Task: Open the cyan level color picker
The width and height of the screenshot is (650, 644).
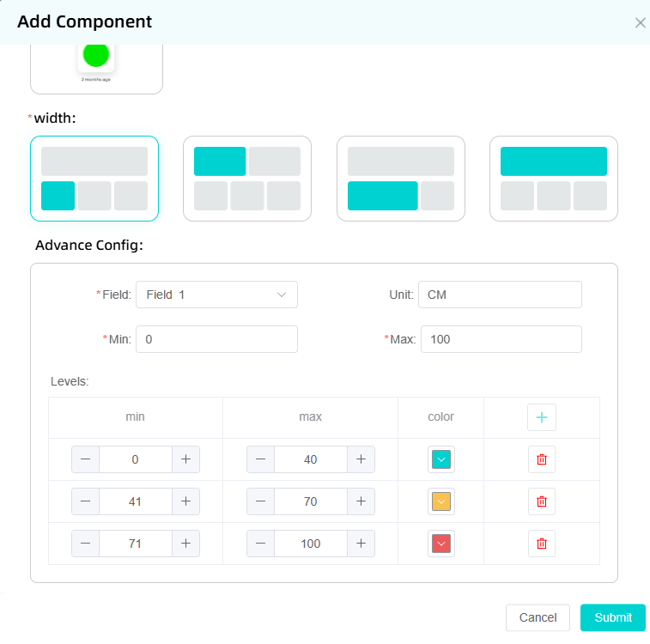Action: point(440,459)
